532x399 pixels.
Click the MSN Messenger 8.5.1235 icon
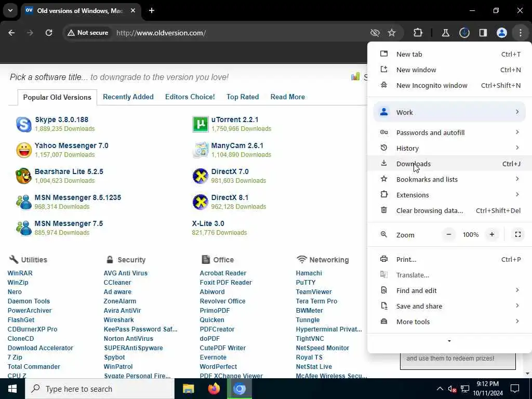[x=24, y=202]
